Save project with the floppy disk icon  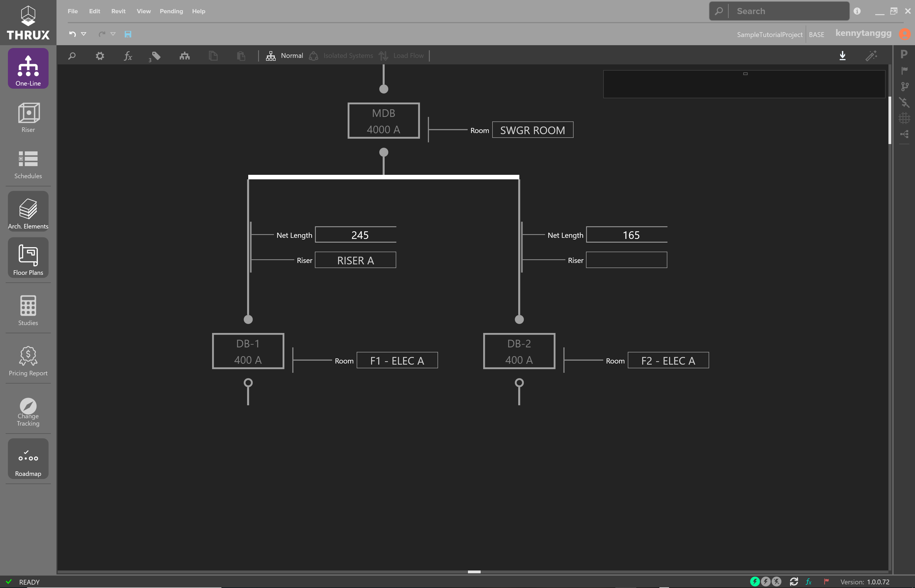point(128,34)
